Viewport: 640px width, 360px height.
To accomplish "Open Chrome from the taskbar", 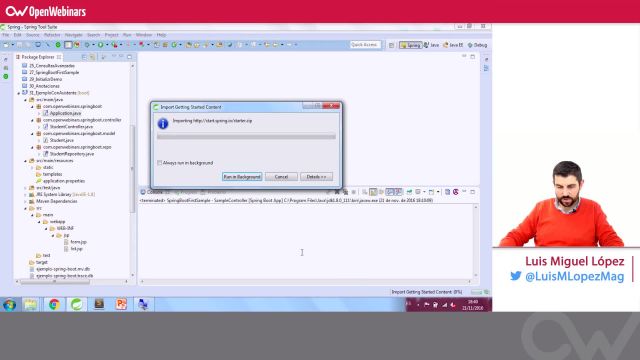I will click(x=54, y=304).
